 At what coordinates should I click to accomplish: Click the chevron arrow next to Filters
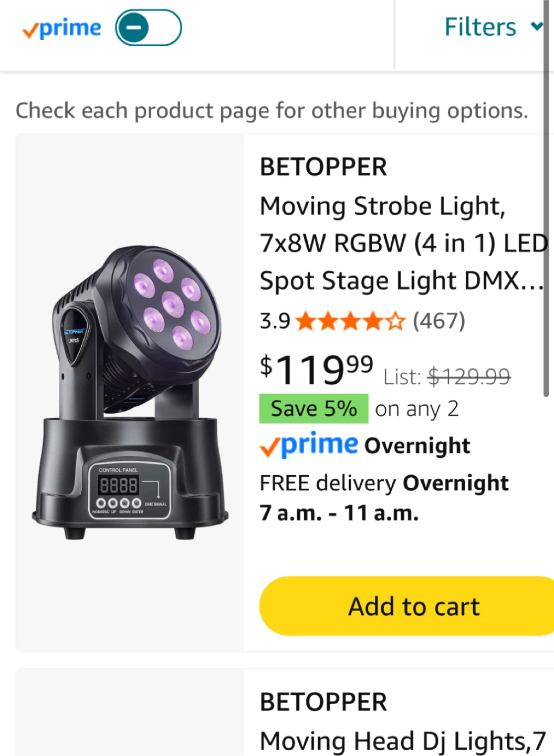tap(536, 26)
